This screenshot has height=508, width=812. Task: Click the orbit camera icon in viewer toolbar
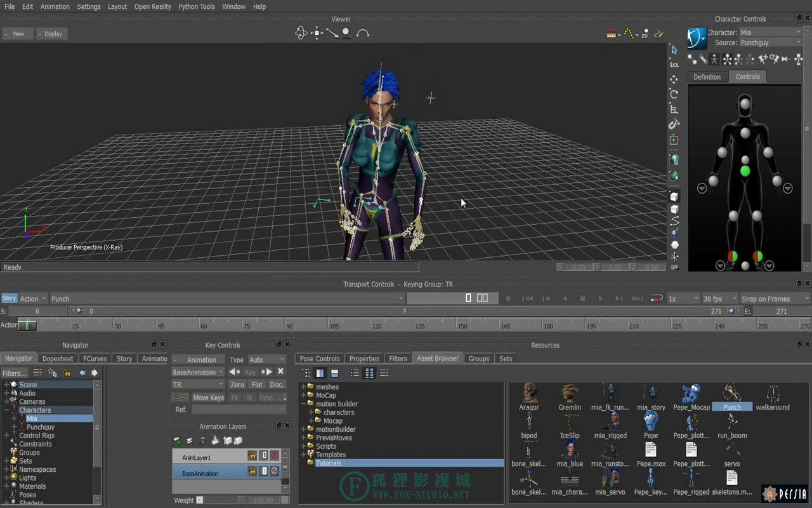click(x=301, y=33)
